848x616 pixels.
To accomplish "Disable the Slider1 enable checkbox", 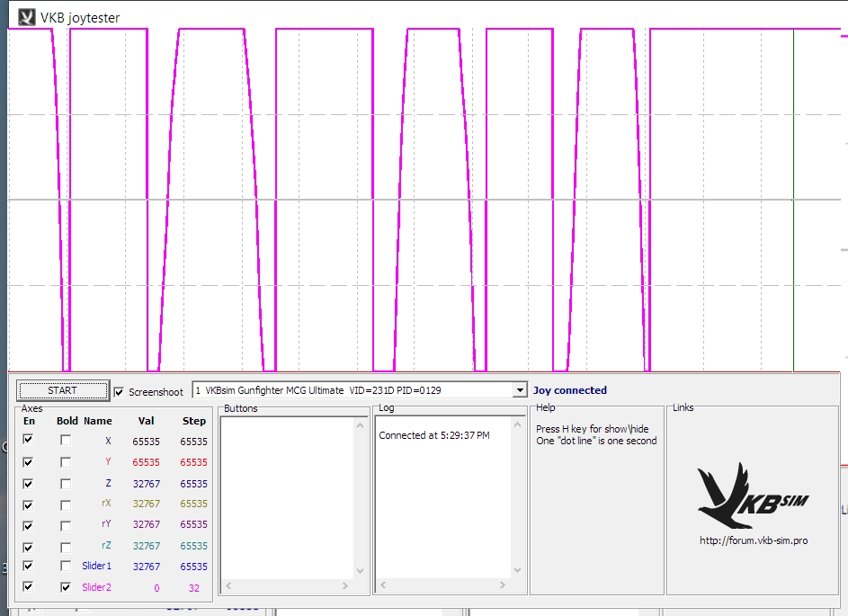I will 28,566.
